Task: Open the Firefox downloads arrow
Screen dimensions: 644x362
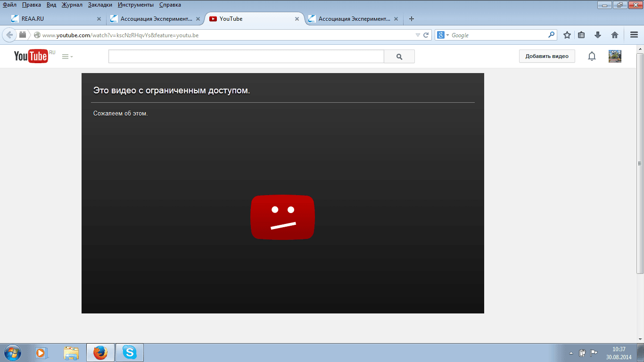Action: click(x=598, y=35)
